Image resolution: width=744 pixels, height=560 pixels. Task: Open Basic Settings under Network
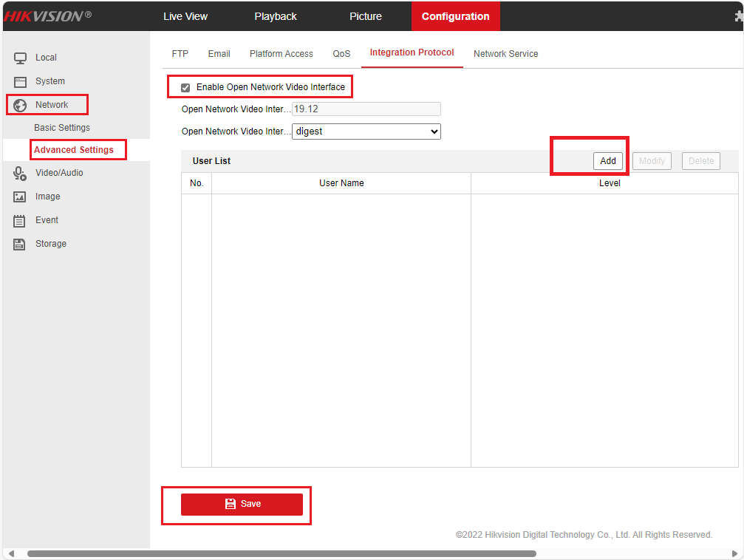coord(62,128)
